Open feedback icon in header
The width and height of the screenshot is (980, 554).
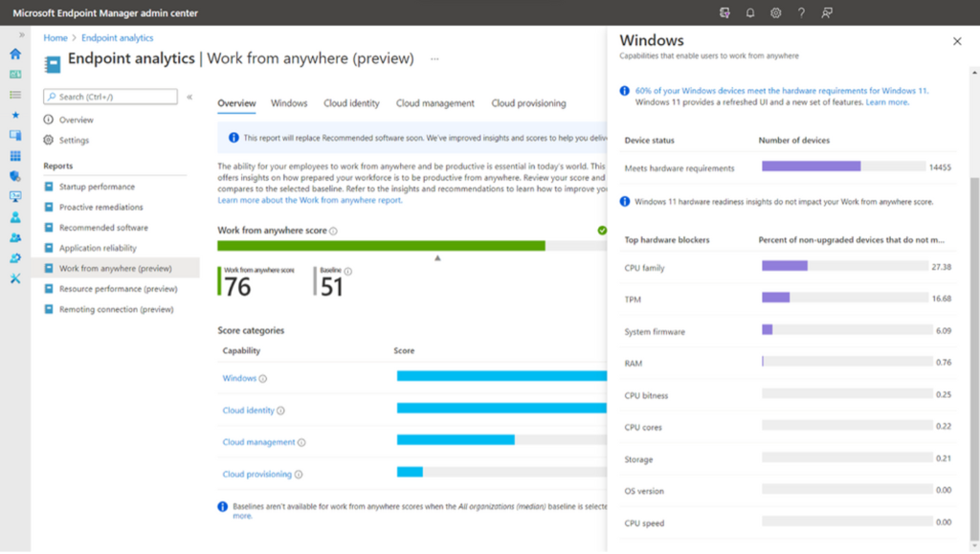[827, 12]
